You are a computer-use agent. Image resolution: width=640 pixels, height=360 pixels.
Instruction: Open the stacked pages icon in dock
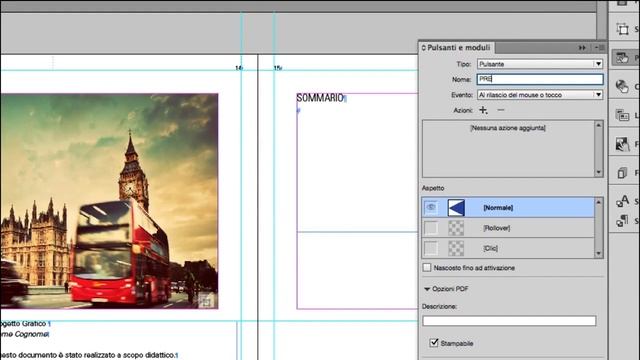click(622, 173)
